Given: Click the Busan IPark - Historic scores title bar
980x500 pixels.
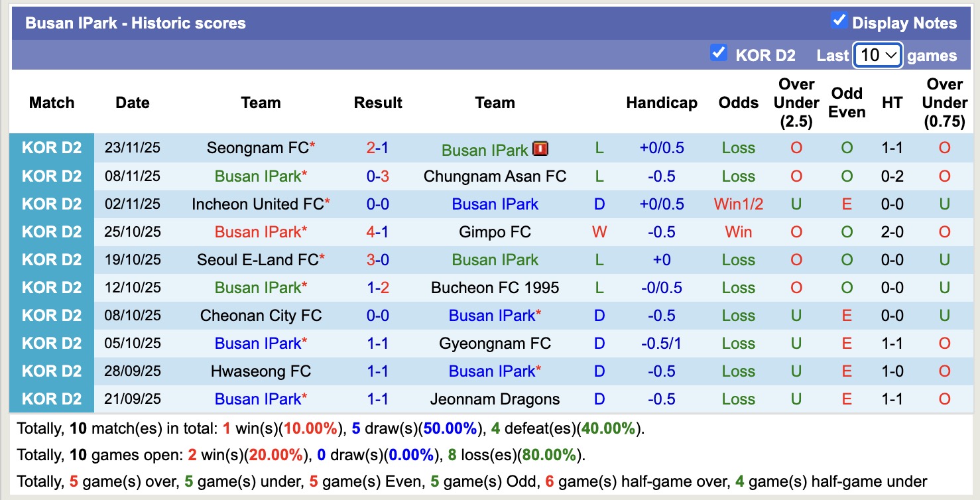Looking at the screenshot, I should (x=135, y=22).
